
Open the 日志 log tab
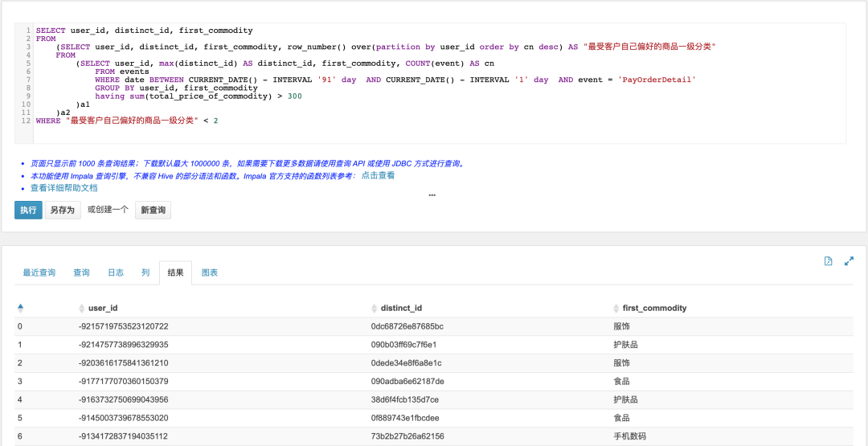tap(115, 272)
